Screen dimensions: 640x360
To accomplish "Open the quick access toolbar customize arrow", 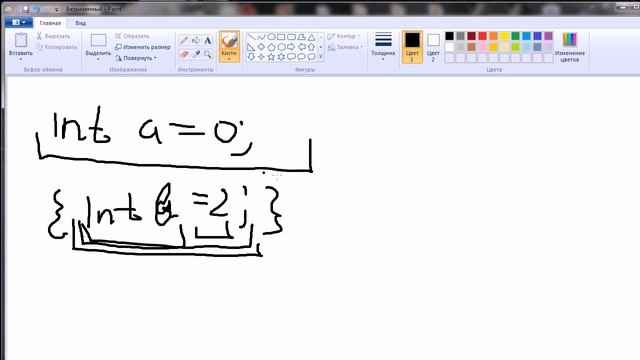I will coord(57,9).
